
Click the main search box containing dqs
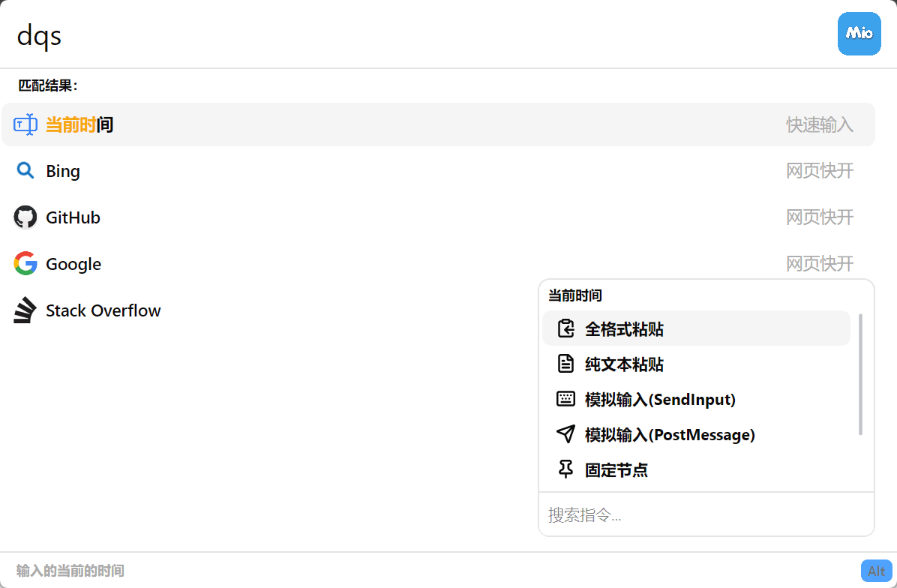pos(418,35)
